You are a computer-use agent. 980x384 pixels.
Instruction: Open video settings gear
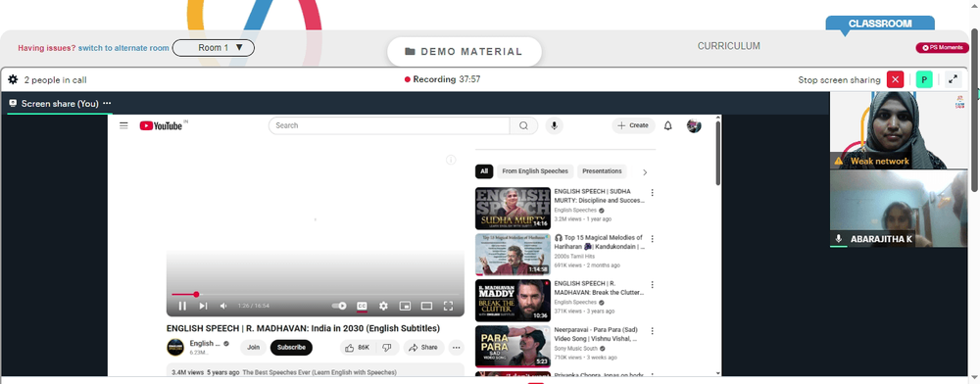coord(383,306)
